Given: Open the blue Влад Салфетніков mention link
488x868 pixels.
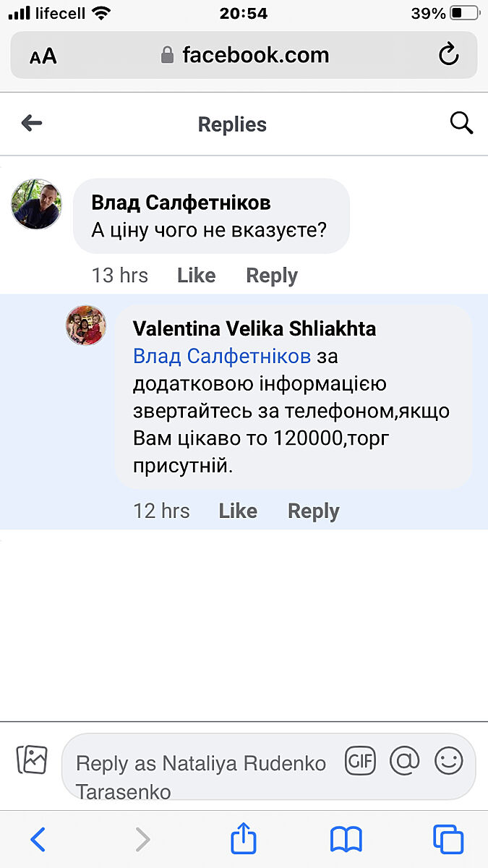Looking at the screenshot, I should pos(222,357).
